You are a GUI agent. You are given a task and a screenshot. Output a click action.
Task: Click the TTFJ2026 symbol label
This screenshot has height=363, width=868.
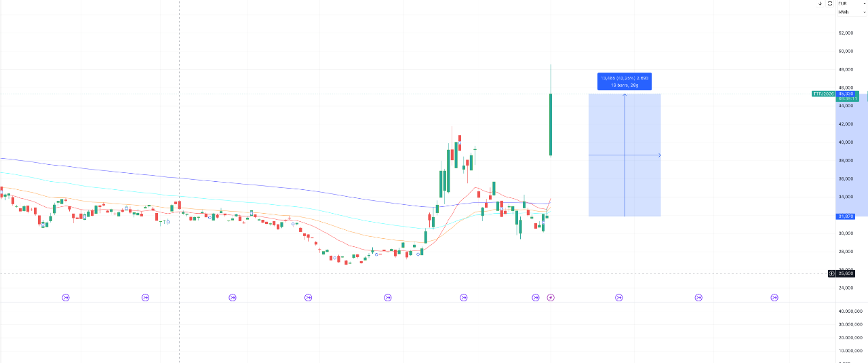coord(824,94)
